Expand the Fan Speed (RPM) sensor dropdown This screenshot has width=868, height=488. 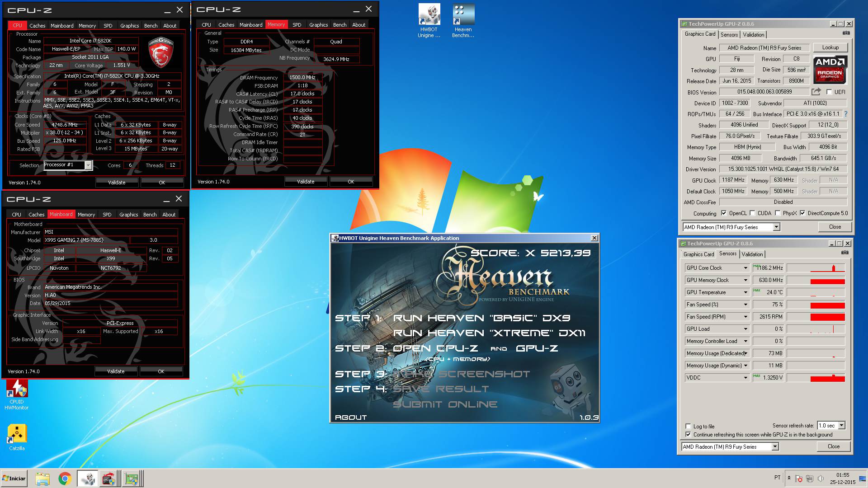click(x=745, y=317)
